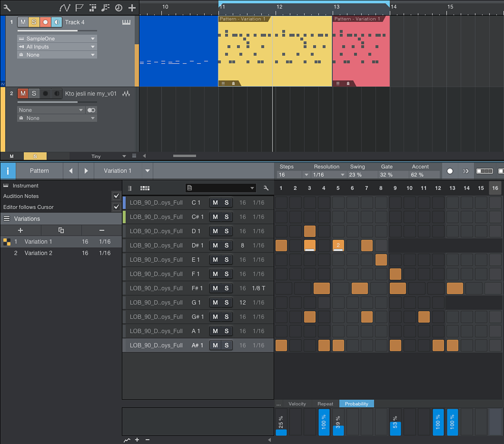
Task: Go to previous variation arrow
Action: click(71, 171)
